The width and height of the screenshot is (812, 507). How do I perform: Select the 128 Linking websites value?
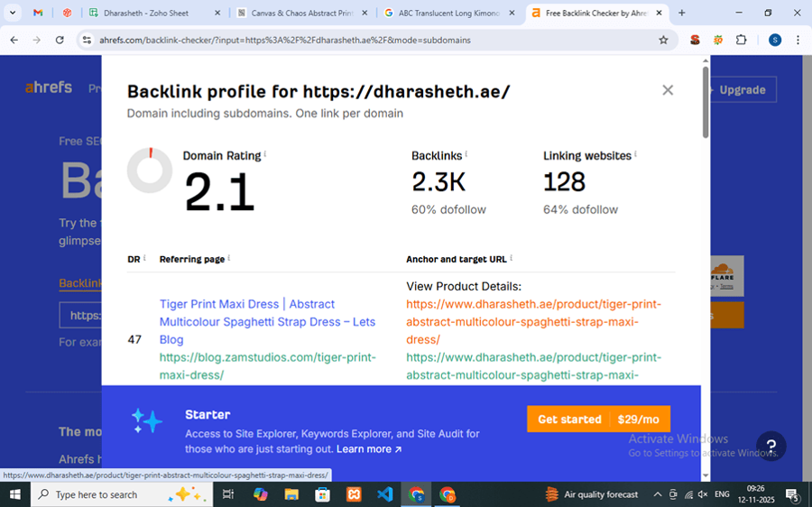564,181
